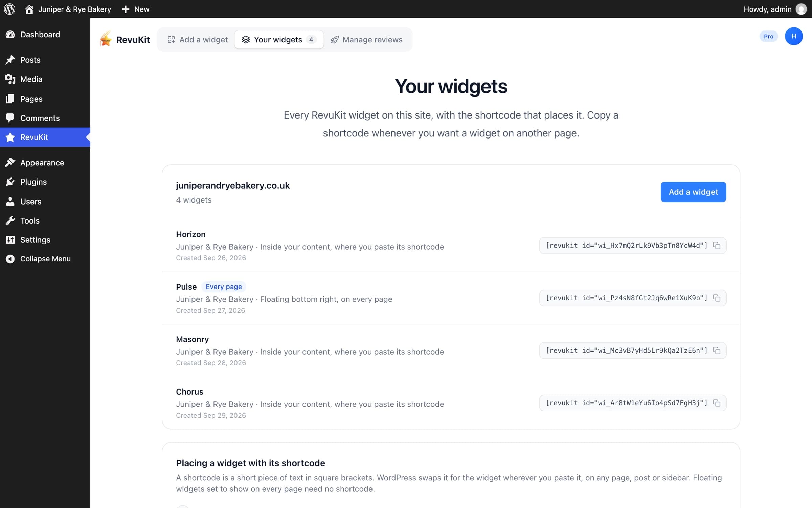Copy the Chorus widget shortcode
This screenshot has height=508, width=812.
717,403
